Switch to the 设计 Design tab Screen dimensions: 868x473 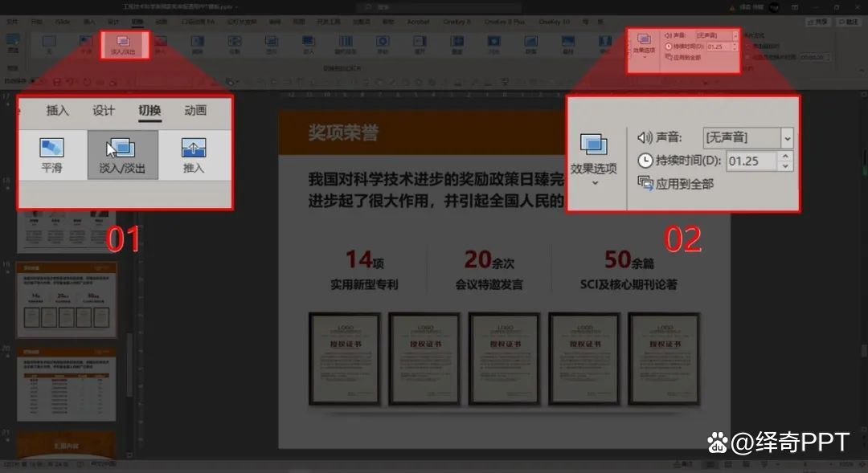105,111
